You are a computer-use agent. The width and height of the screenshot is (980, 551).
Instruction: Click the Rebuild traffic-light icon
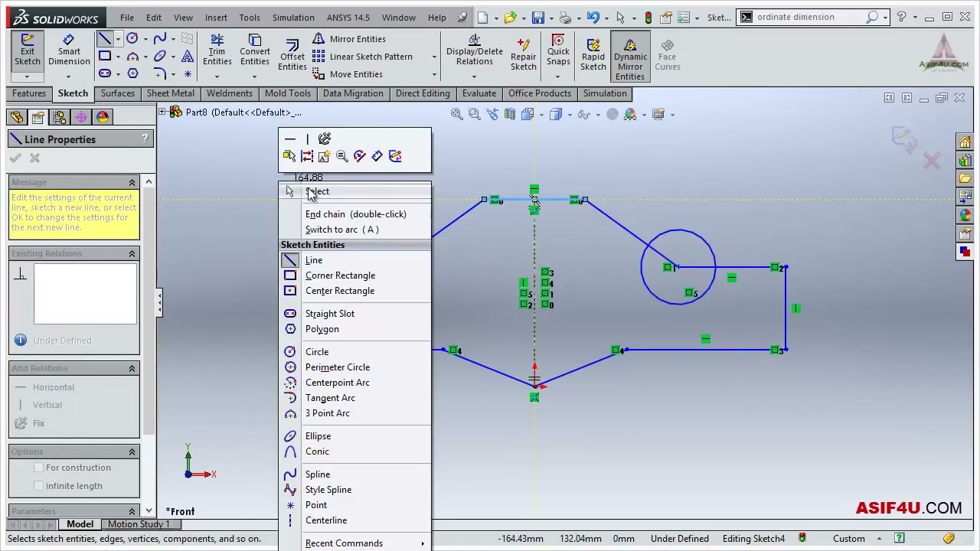[x=649, y=17]
